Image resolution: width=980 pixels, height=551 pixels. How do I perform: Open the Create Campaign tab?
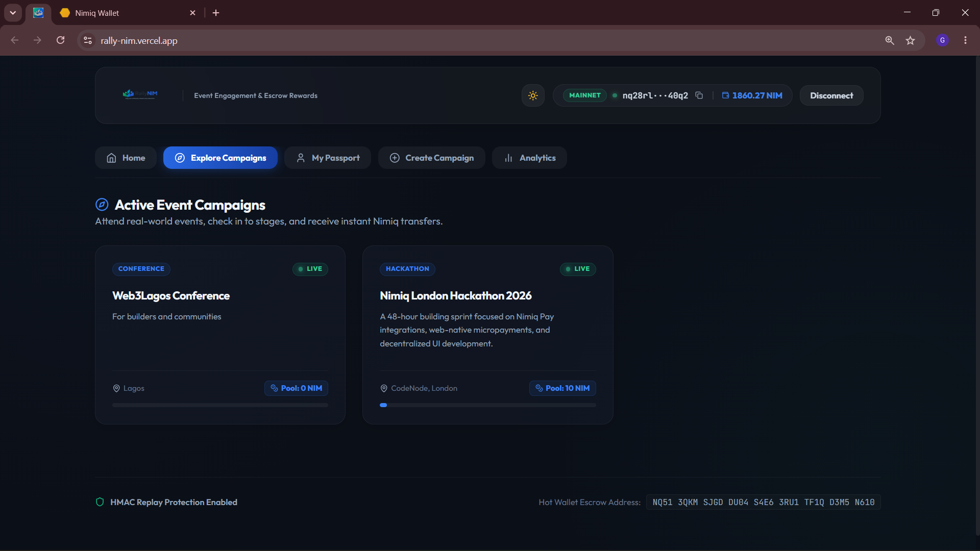click(431, 158)
